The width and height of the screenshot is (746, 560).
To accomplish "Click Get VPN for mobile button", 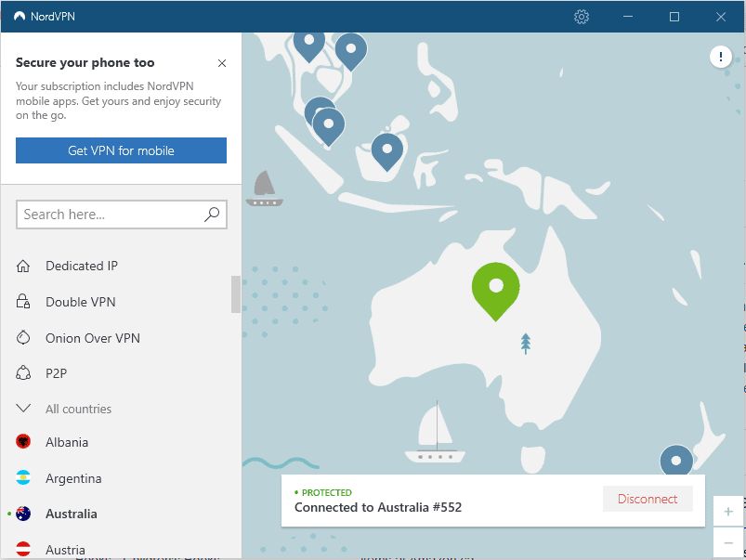I will tap(121, 150).
